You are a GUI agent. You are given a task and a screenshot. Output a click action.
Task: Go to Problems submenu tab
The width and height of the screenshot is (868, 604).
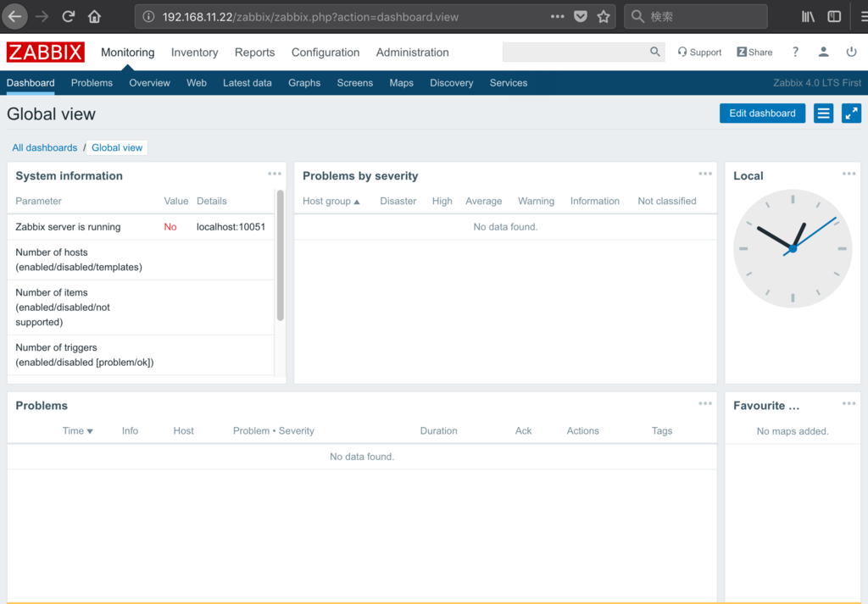coord(92,83)
